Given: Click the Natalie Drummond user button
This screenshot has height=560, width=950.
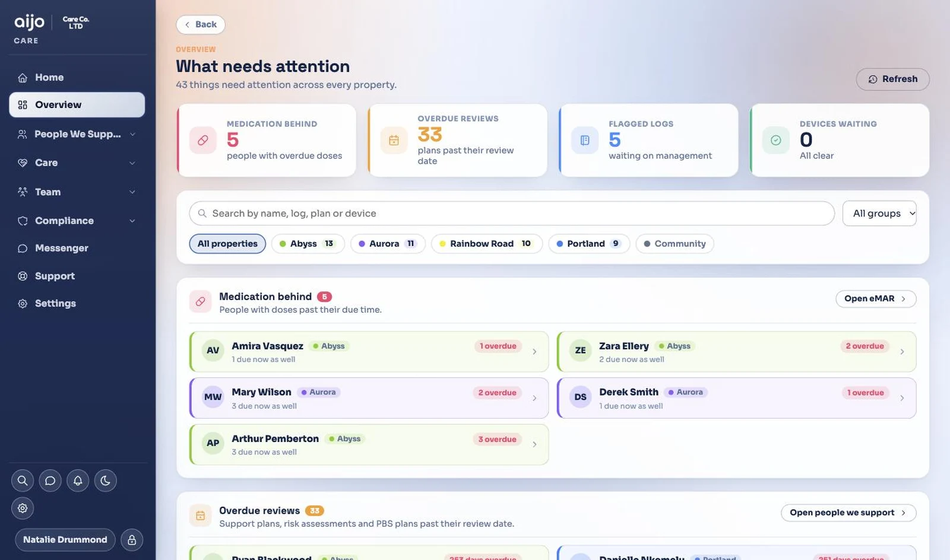Looking at the screenshot, I should [65, 540].
